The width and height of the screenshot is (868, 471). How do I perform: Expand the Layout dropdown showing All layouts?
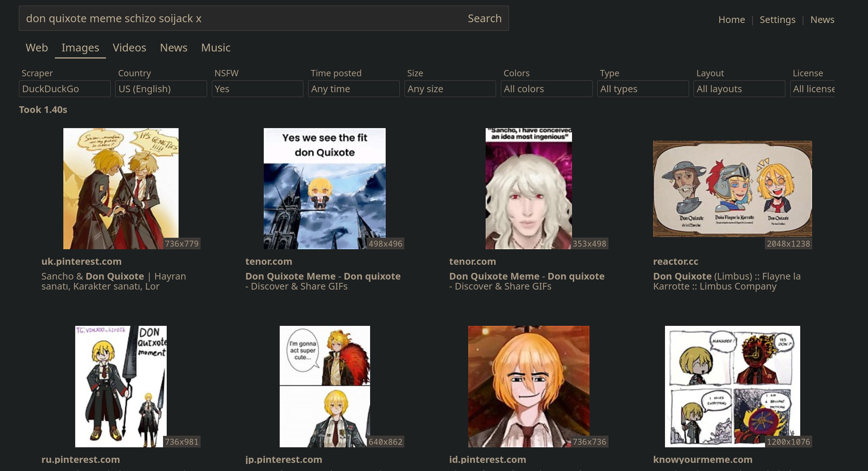click(x=739, y=89)
